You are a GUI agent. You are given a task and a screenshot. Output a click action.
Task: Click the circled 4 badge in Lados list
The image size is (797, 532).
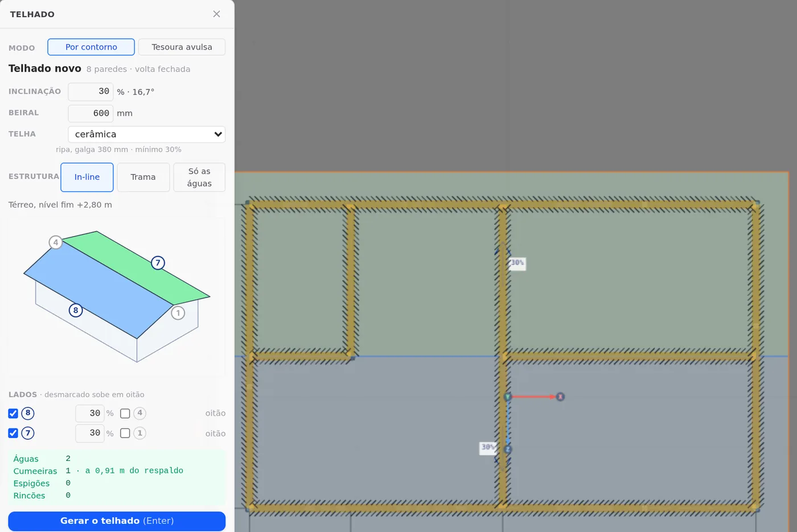140,414
